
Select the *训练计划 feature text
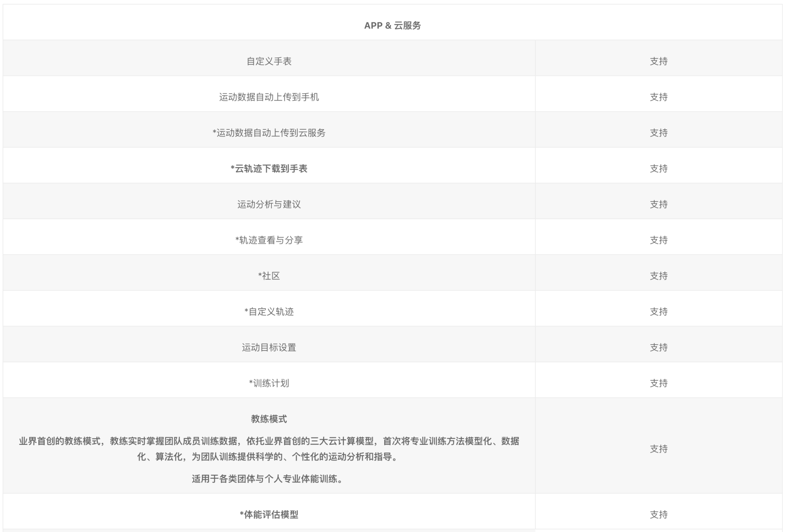point(269,383)
